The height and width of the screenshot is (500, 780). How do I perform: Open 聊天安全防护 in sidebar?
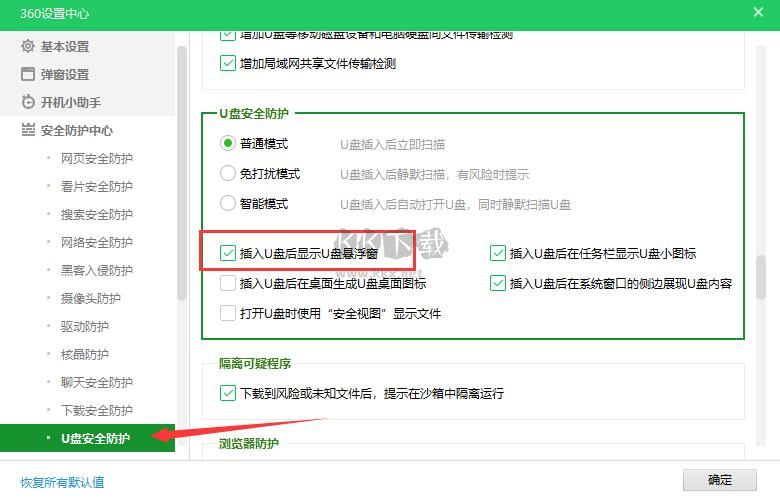(97, 382)
